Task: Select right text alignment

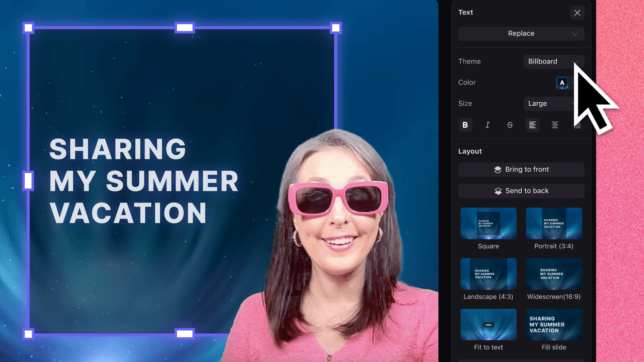Action: tap(577, 125)
